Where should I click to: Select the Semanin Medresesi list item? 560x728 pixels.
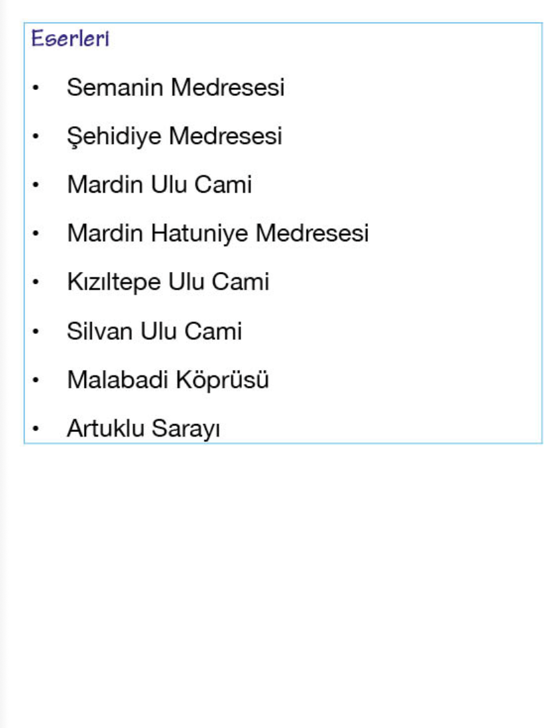coord(175,87)
